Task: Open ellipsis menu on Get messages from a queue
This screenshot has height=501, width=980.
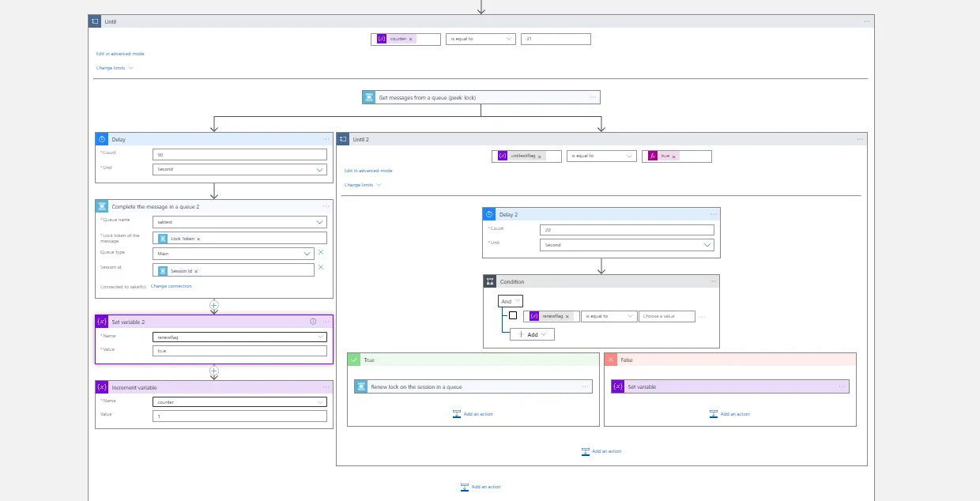Action: [593, 97]
